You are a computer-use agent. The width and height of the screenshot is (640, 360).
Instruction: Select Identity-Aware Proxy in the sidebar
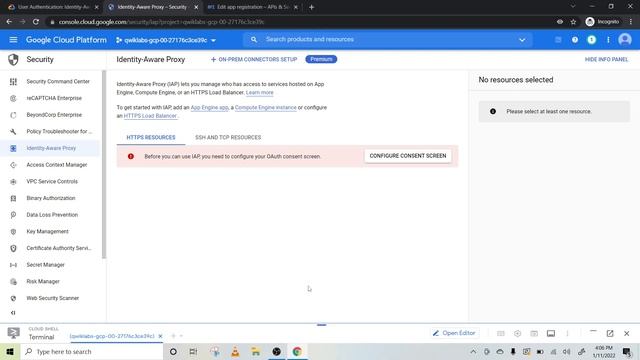(x=50, y=148)
